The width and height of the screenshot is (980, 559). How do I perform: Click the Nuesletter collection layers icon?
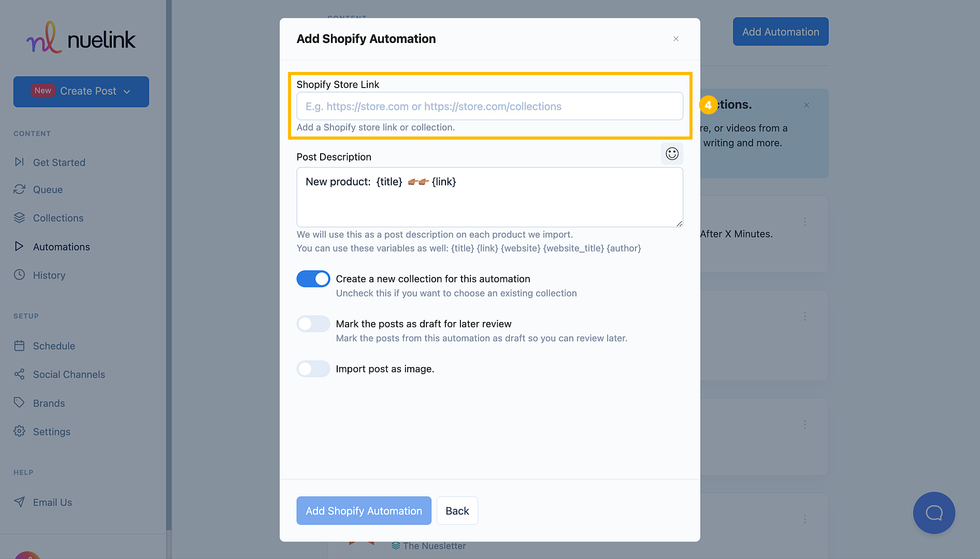click(396, 546)
